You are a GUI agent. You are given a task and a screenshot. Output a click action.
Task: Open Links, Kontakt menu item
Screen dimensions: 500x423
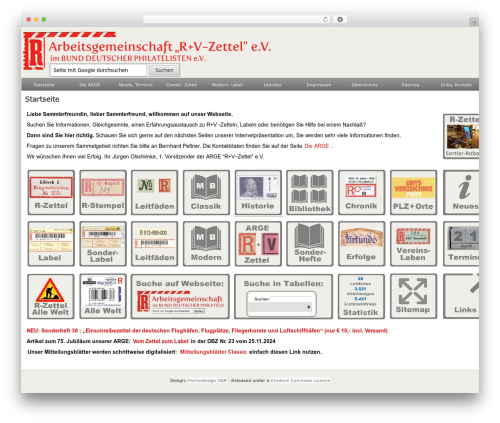pyautogui.click(x=456, y=85)
